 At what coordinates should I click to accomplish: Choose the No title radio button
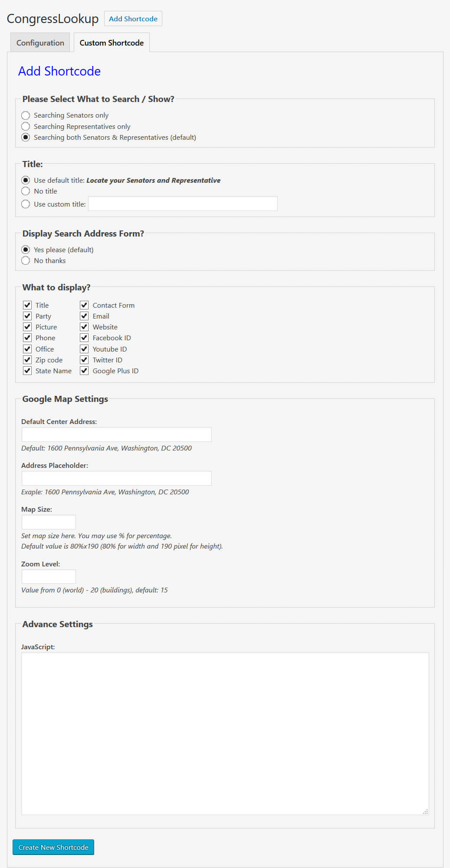click(26, 191)
